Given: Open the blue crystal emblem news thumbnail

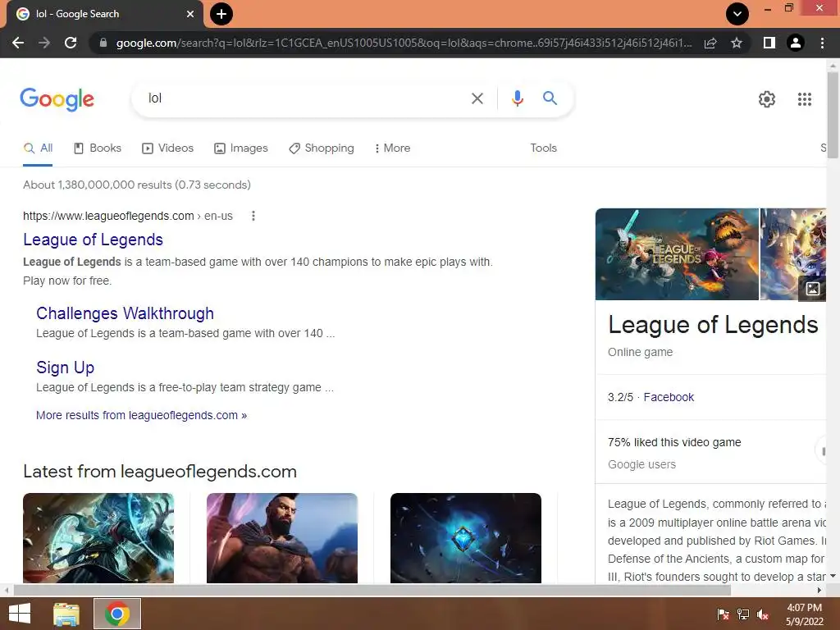Looking at the screenshot, I should pos(466,538).
